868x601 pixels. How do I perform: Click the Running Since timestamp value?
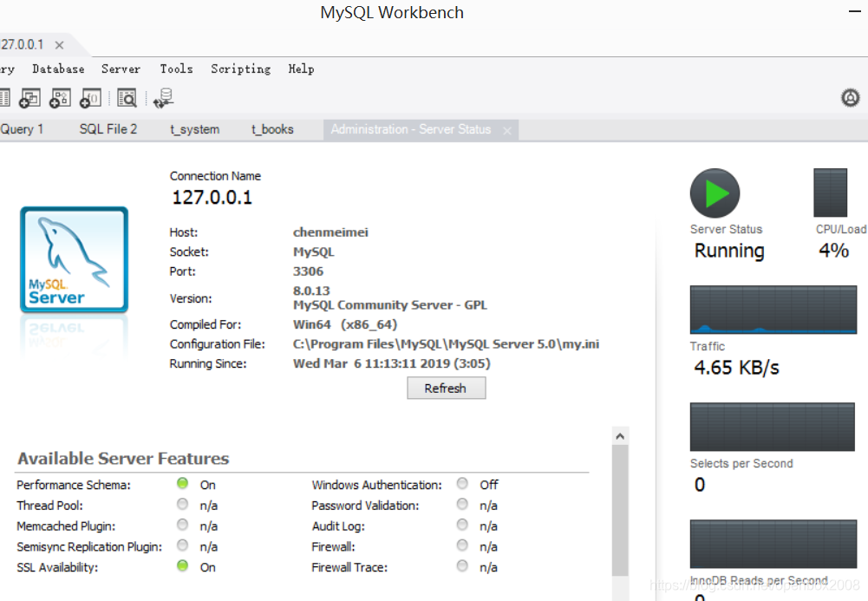coord(391,363)
